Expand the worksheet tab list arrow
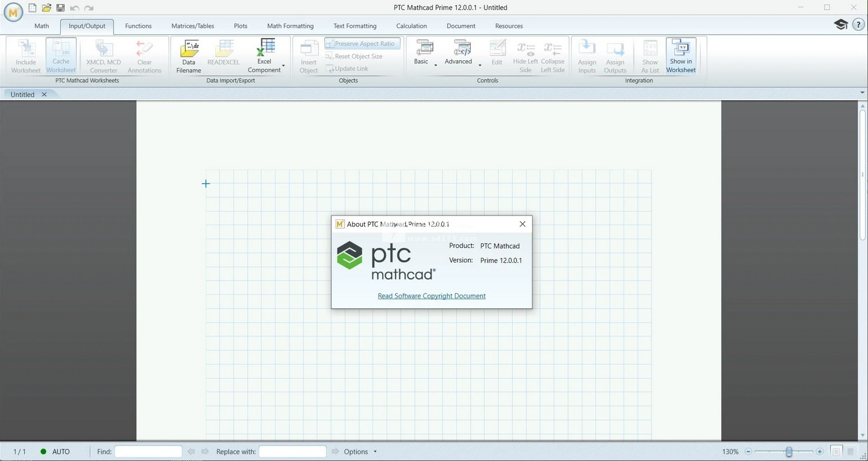The width and height of the screenshot is (868, 461). pyautogui.click(x=862, y=93)
